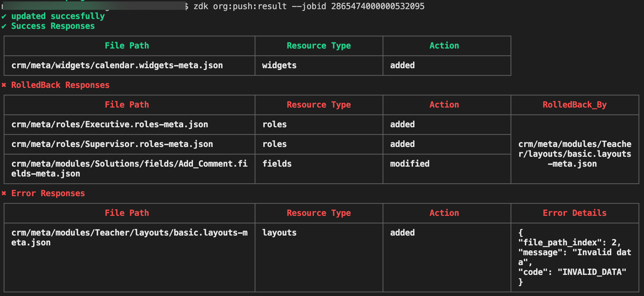Screen dimensions: 644x296
Task: Click the checkmark beside "updated succesfully"
Action: 4,17
